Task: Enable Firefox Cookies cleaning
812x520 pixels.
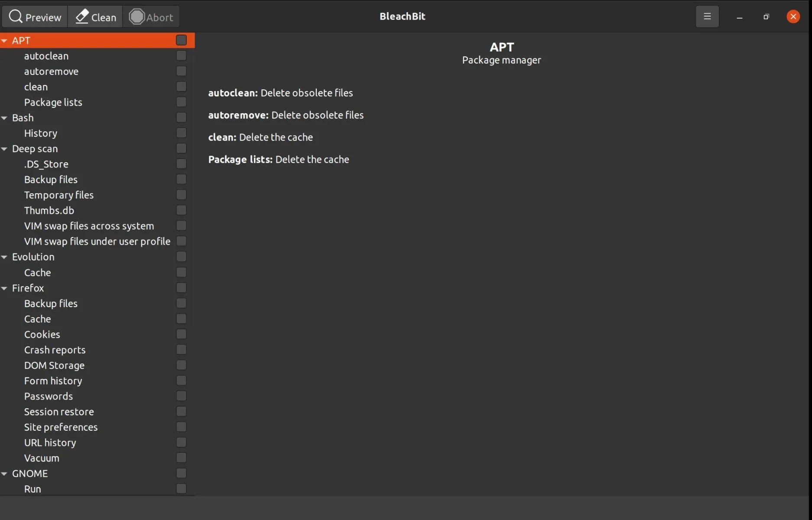Action: click(x=181, y=334)
